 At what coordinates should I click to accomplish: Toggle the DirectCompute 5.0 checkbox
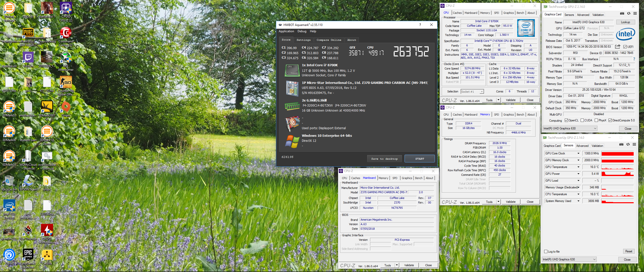pyautogui.click(x=610, y=120)
